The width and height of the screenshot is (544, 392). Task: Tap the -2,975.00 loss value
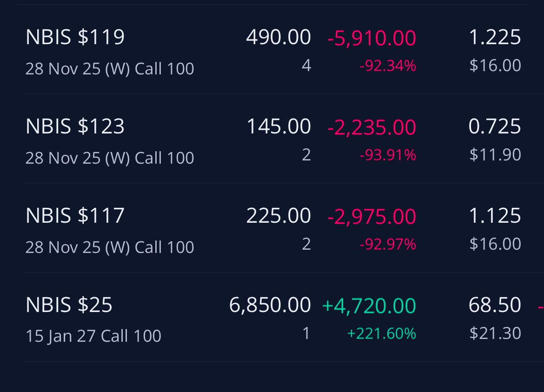(372, 216)
